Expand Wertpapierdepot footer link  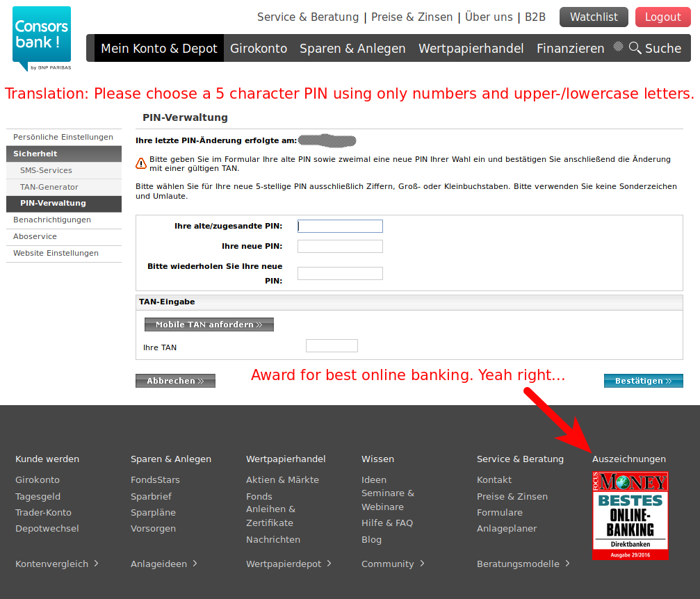click(x=288, y=564)
